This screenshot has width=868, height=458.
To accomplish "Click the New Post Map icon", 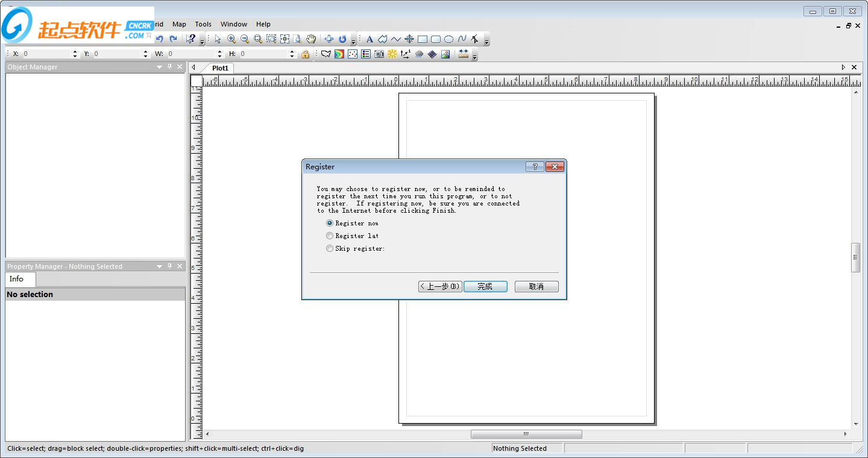I will (353, 54).
